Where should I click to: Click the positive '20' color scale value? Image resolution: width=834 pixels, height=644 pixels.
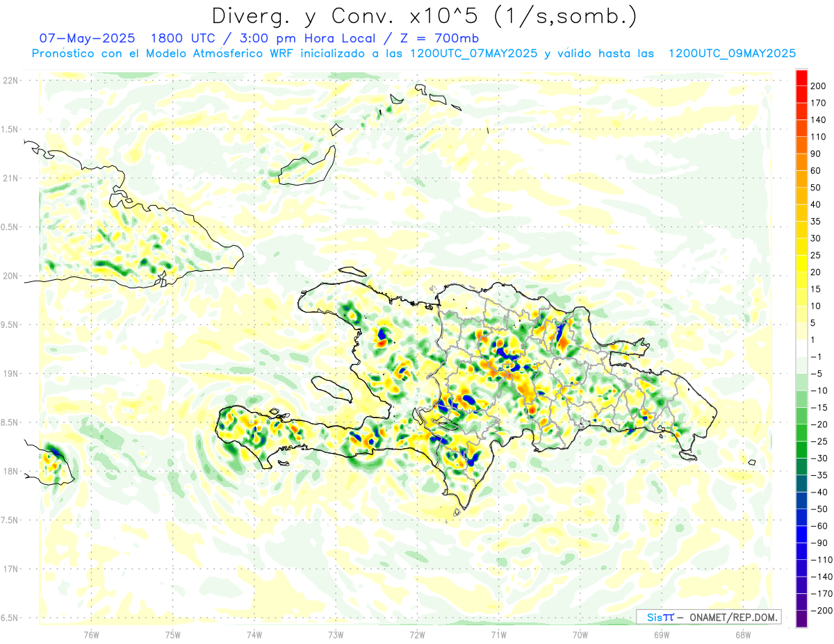(x=816, y=272)
